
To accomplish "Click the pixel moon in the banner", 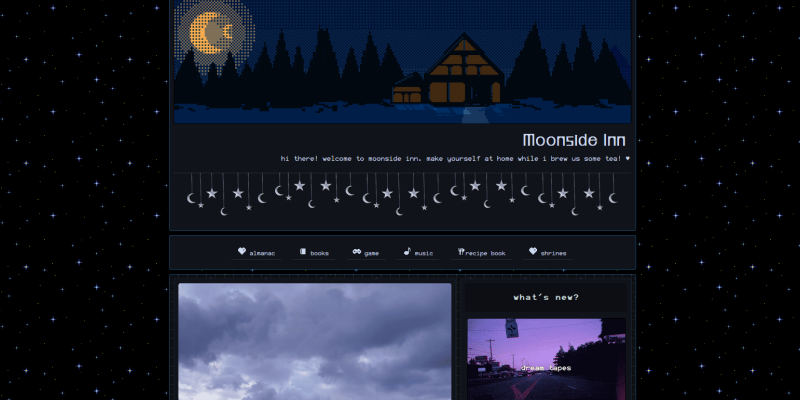I will pyautogui.click(x=211, y=34).
